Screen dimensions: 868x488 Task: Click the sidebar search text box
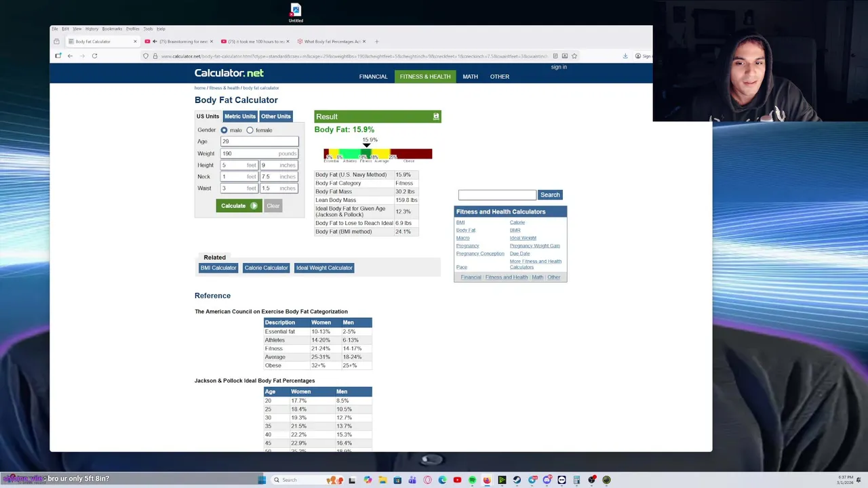tap(497, 195)
